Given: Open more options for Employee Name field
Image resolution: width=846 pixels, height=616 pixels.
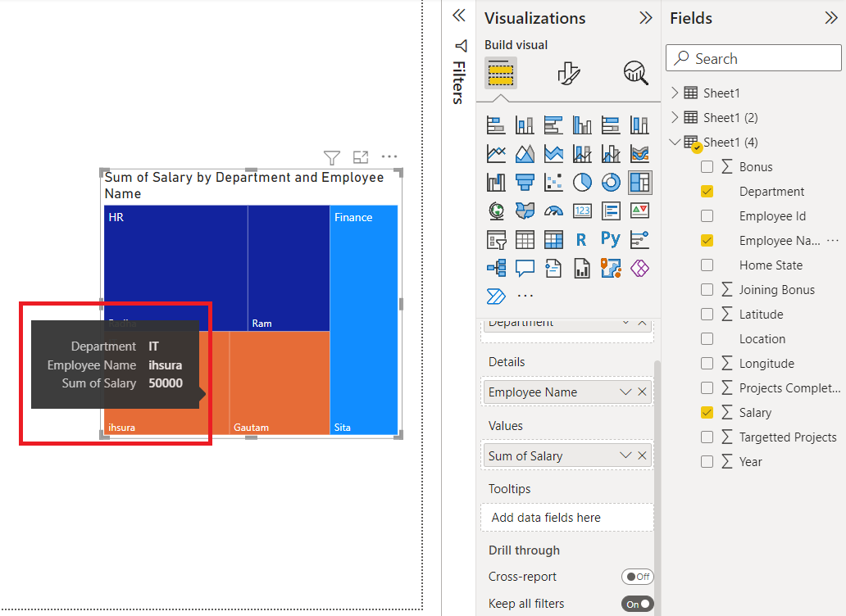Looking at the screenshot, I should (x=833, y=240).
